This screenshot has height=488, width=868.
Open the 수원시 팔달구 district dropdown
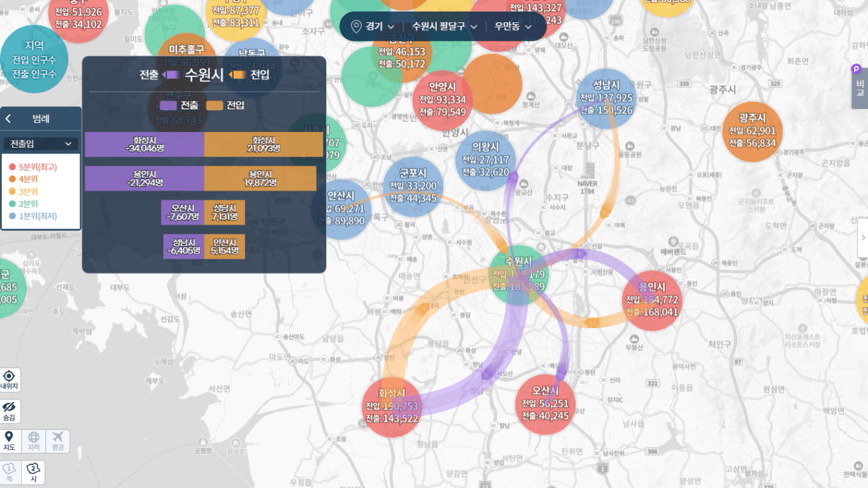pyautogui.click(x=445, y=27)
